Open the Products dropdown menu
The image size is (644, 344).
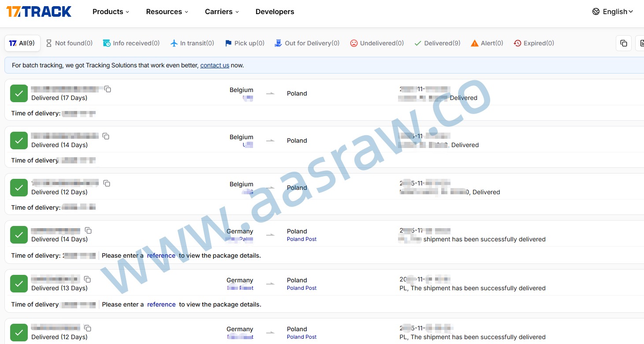(x=111, y=12)
